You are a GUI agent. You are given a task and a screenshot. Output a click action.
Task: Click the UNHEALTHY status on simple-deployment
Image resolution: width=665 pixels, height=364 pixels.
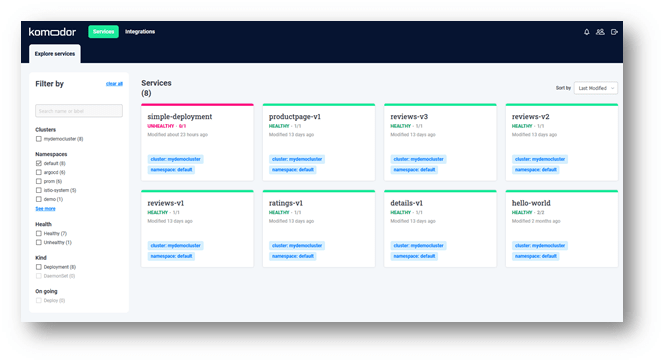point(161,126)
